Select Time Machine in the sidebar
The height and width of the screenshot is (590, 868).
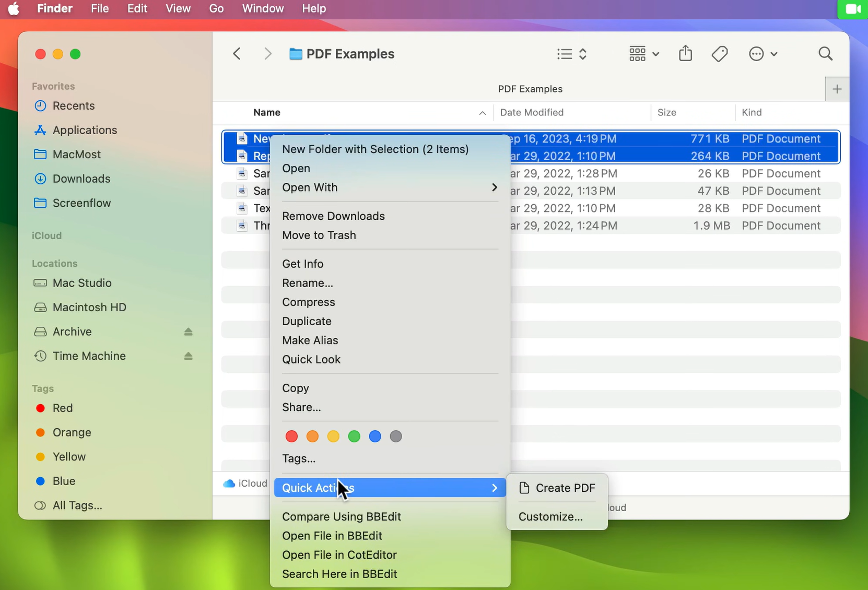pyautogui.click(x=89, y=356)
